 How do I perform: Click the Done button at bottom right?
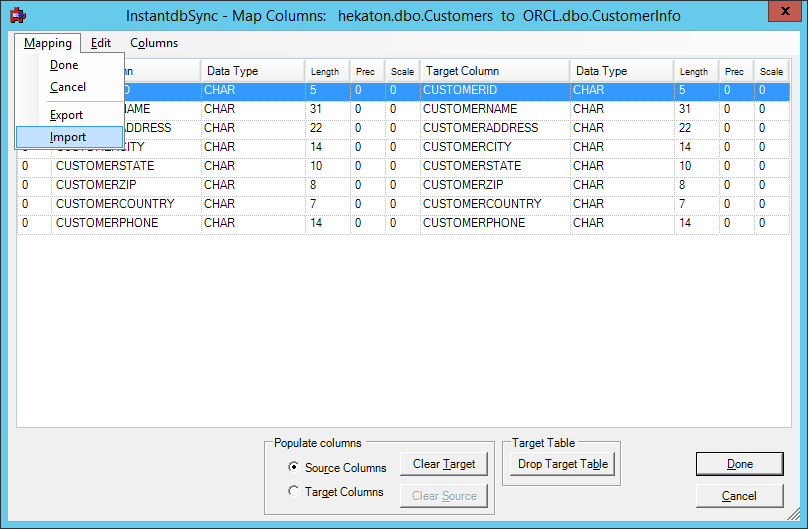[740, 464]
